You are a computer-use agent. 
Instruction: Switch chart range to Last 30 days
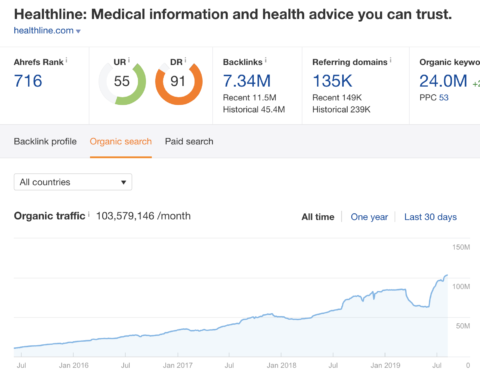430,217
